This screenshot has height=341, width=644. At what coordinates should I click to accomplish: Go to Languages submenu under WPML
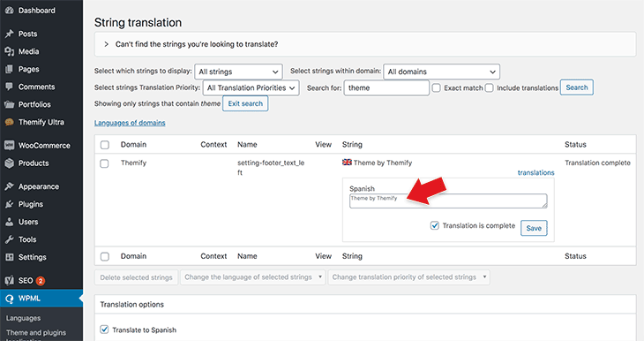24,318
